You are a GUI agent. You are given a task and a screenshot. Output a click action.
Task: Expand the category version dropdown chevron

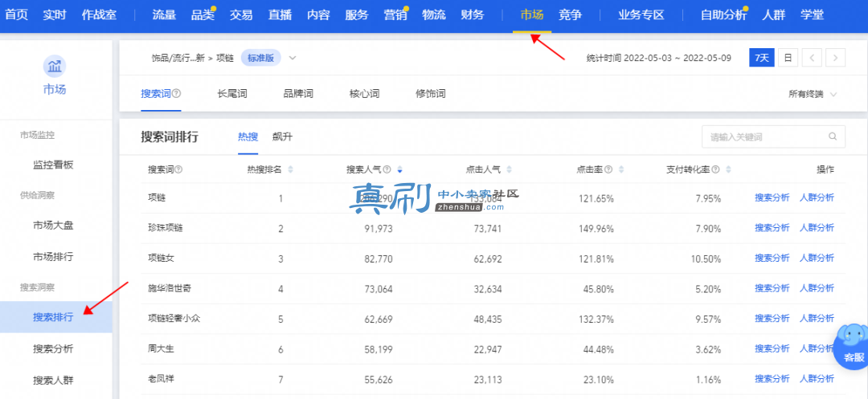[293, 58]
